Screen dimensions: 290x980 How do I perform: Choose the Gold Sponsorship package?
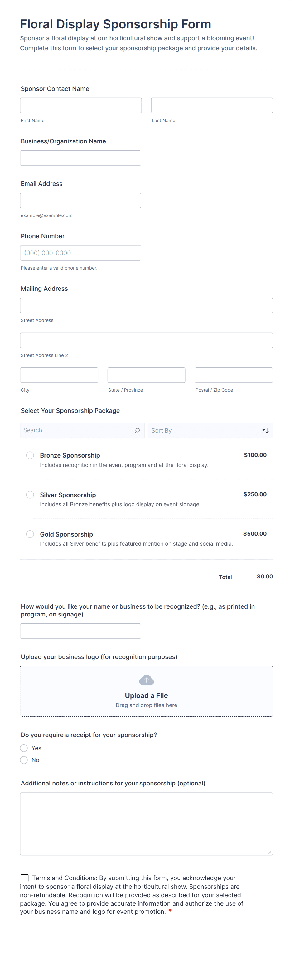[x=30, y=534]
